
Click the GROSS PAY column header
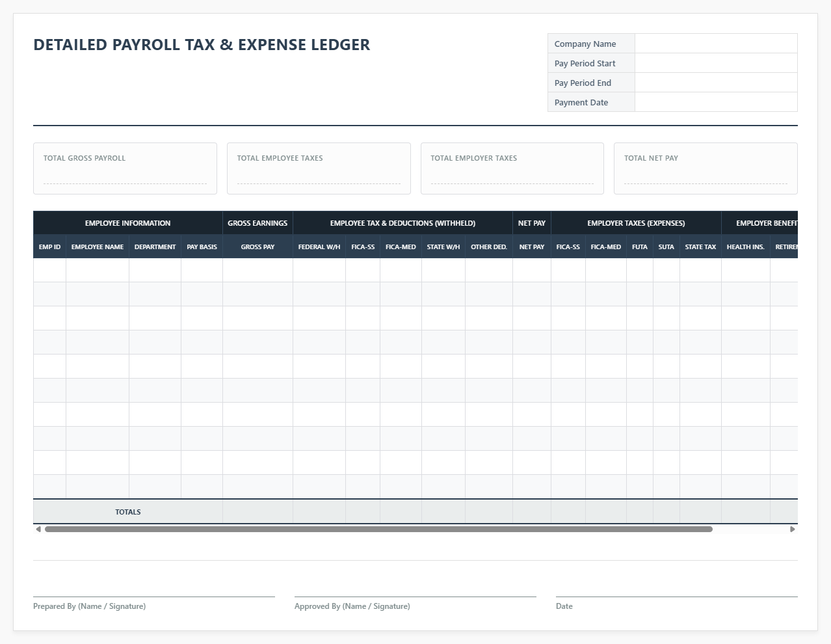(x=257, y=247)
